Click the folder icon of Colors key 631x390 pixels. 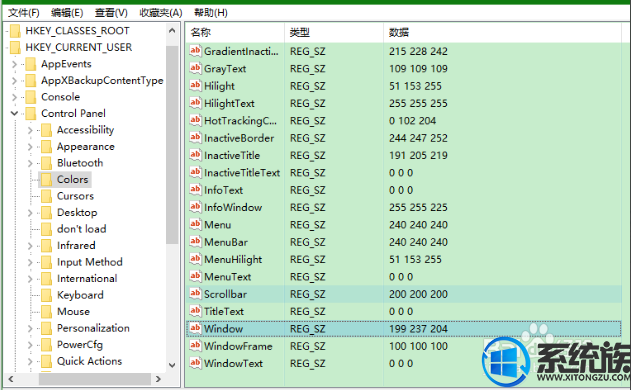[47, 180]
